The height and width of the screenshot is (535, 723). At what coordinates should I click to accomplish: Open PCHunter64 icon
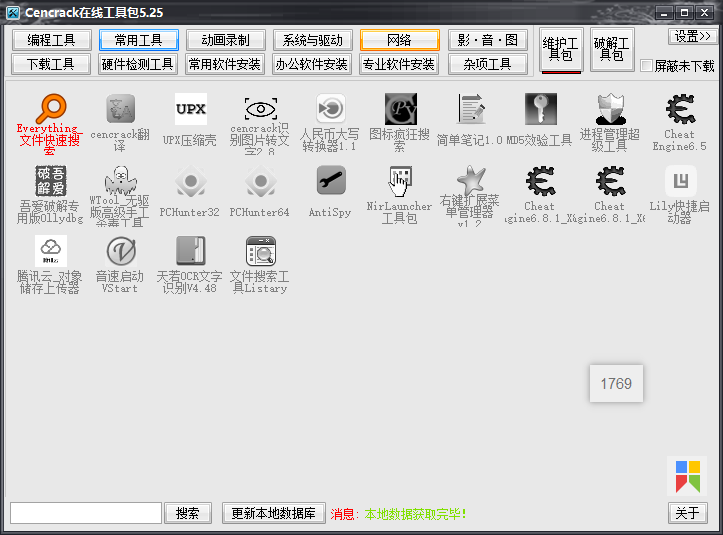[261, 181]
